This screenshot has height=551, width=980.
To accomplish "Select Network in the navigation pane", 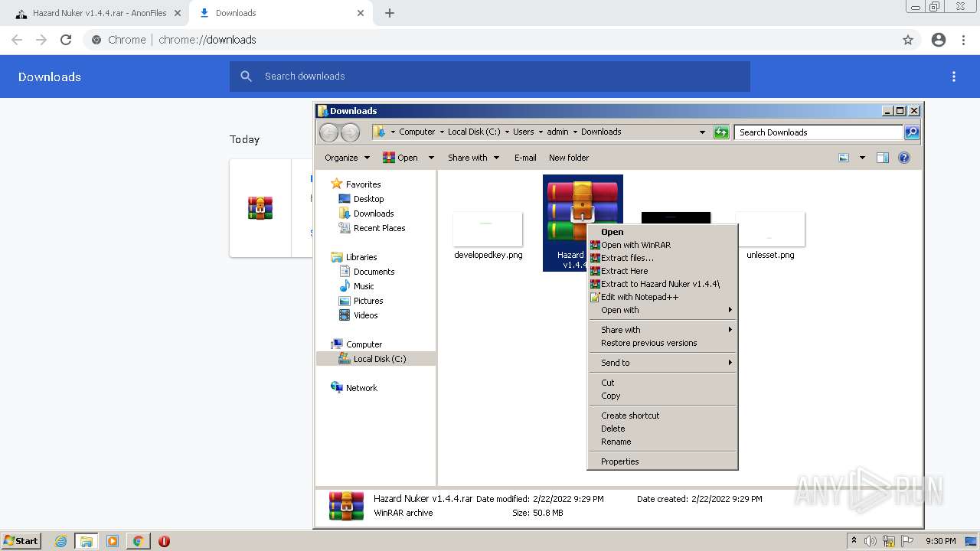I will (361, 388).
